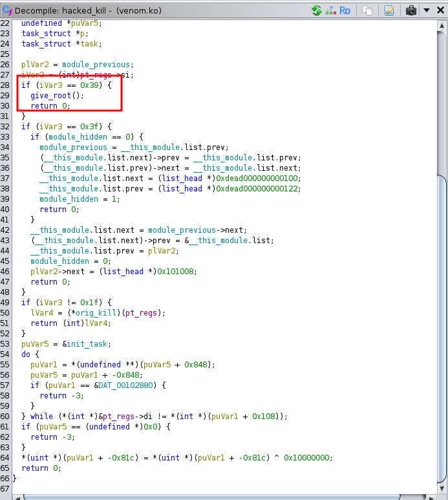
Task: Click task_struct type on line 23
Action: 46,34
